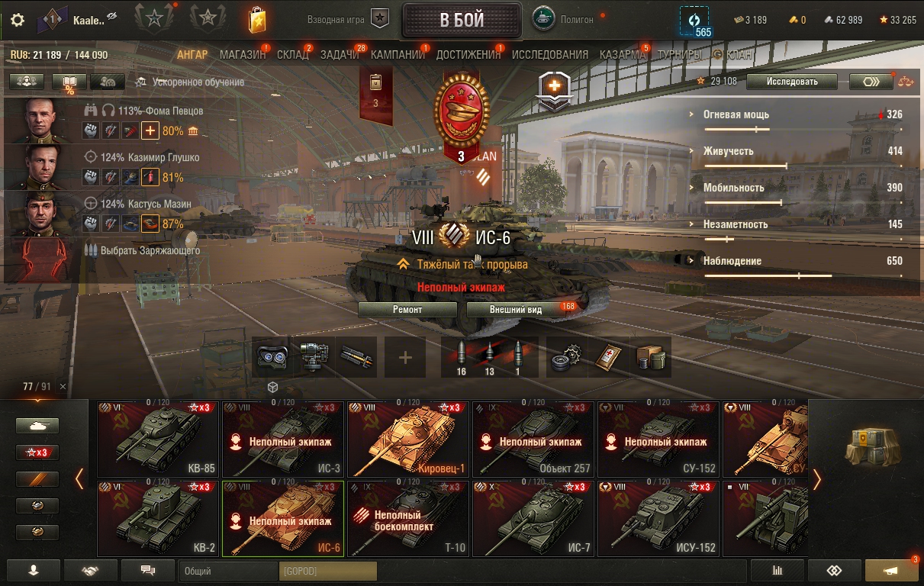924x586 pixels.
Task: Select the first ammo shell with 16 rounds
Action: (x=461, y=357)
